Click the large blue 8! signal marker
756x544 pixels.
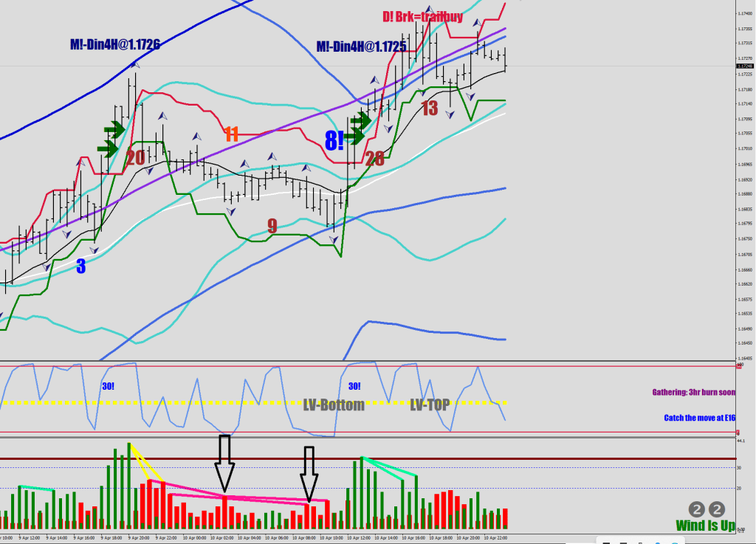pos(334,140)
